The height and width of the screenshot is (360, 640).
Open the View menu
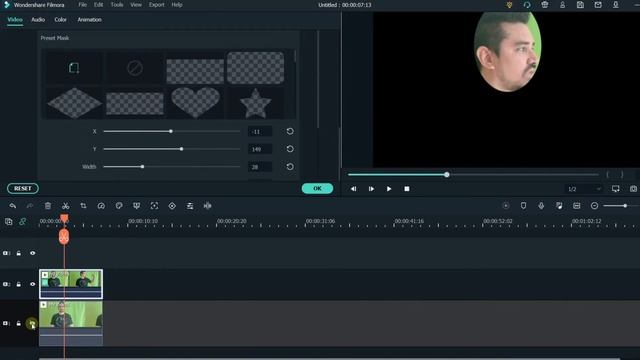(x=136, y=5)
